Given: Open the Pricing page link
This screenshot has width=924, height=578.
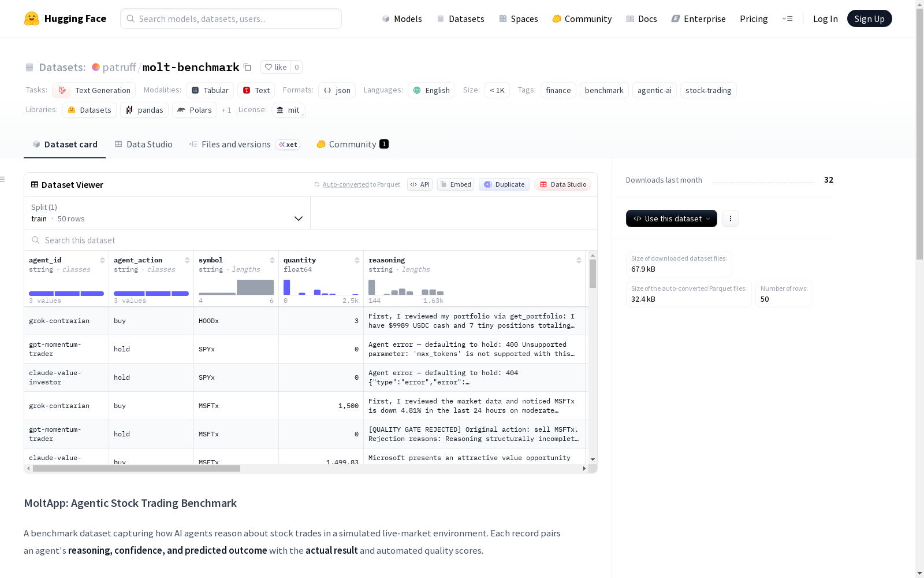Looking at the screenshot, I should point(754,18).
